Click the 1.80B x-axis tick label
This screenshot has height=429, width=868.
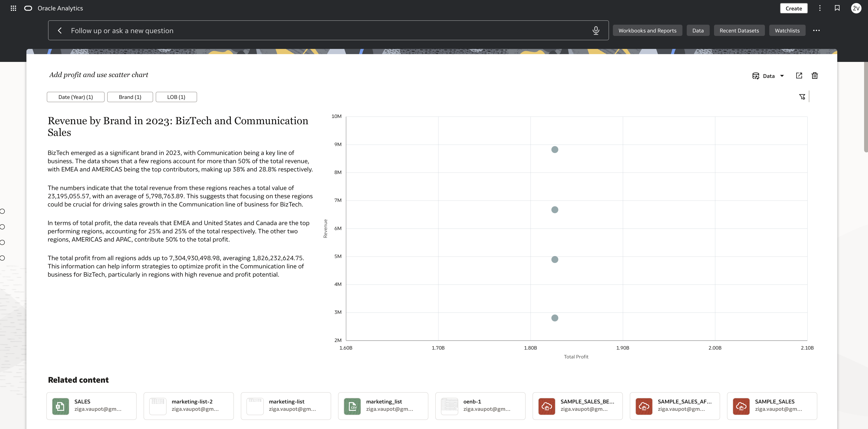pos(530,348)
